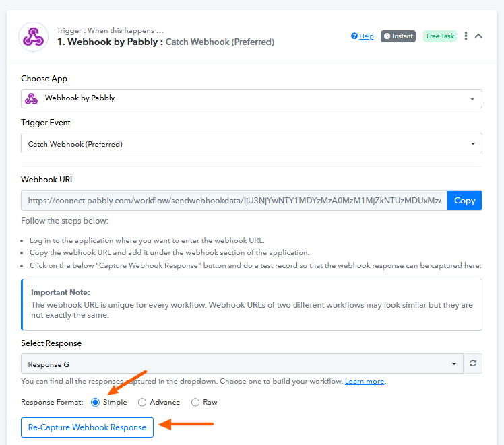
Task: Click inside the Webhook URL field
Action: point(234,201)
